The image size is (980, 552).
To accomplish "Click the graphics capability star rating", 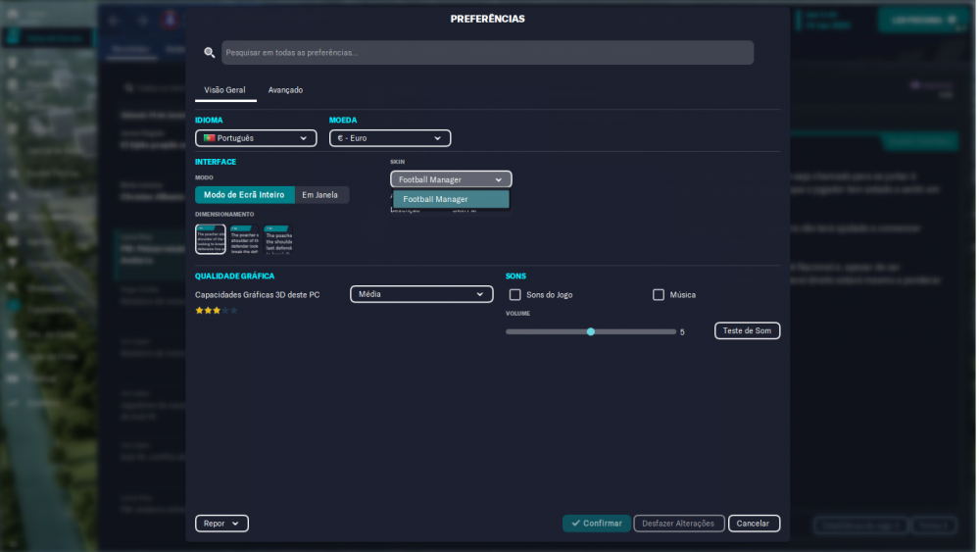I will 217,311.
